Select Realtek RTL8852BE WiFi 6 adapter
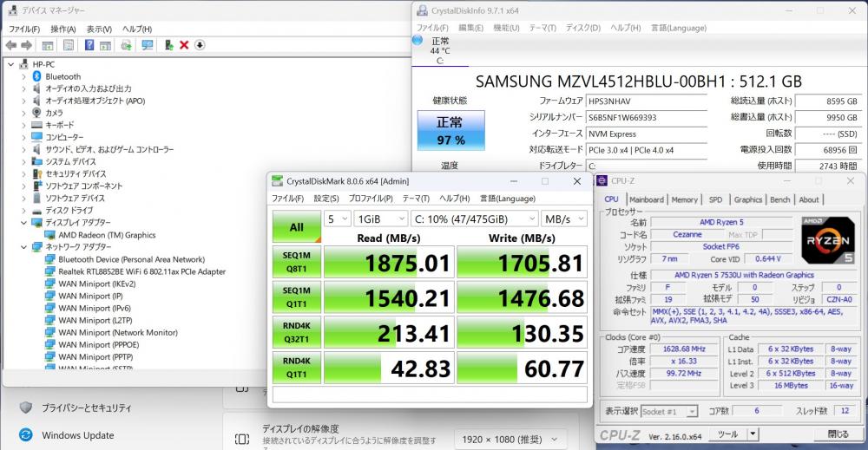868x450 pixels. [142, 271]
